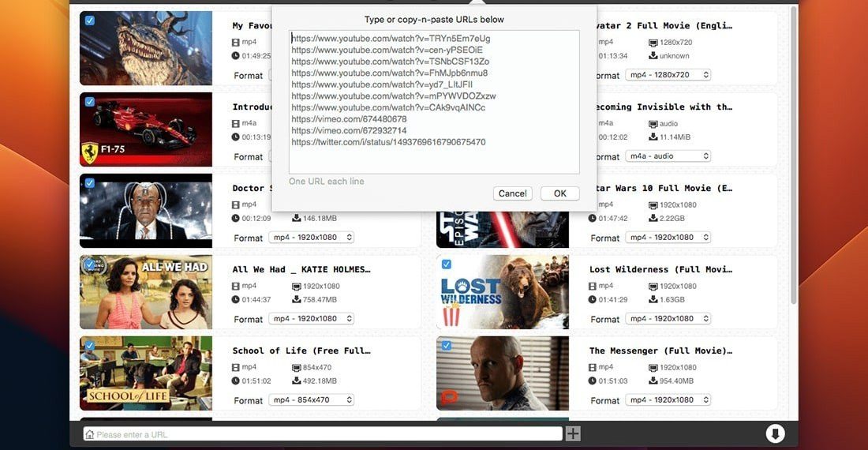Image resolution: width=868 pixels, height=450 pixels.
Task: Open School of Life mp4 - 854x470 dropdown
Action: (x=311, y=400)
